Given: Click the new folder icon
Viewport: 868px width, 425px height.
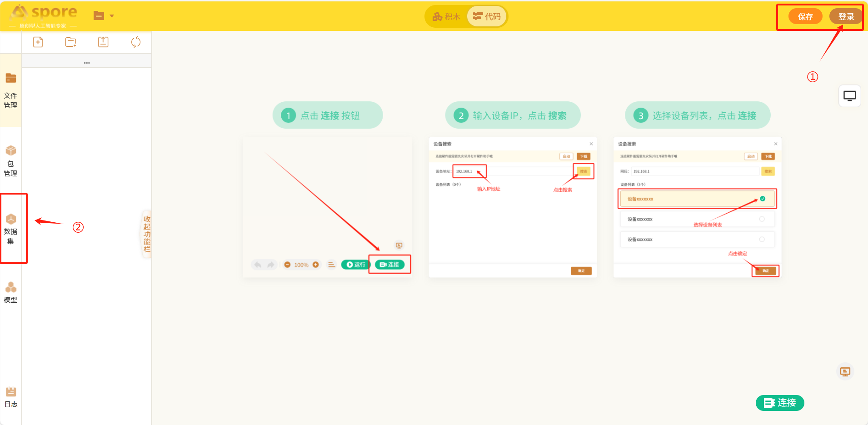Looking at the screenshot, I should point(70,42).
